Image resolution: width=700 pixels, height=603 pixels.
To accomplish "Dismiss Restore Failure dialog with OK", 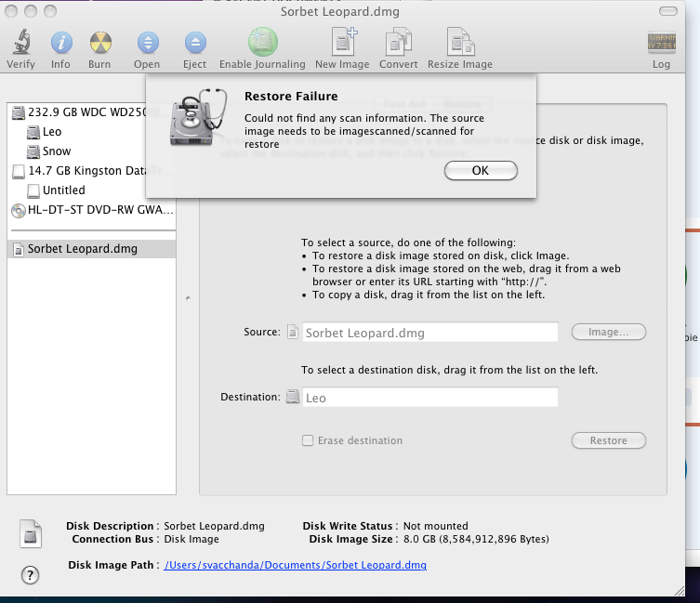I will click(481, 171).
